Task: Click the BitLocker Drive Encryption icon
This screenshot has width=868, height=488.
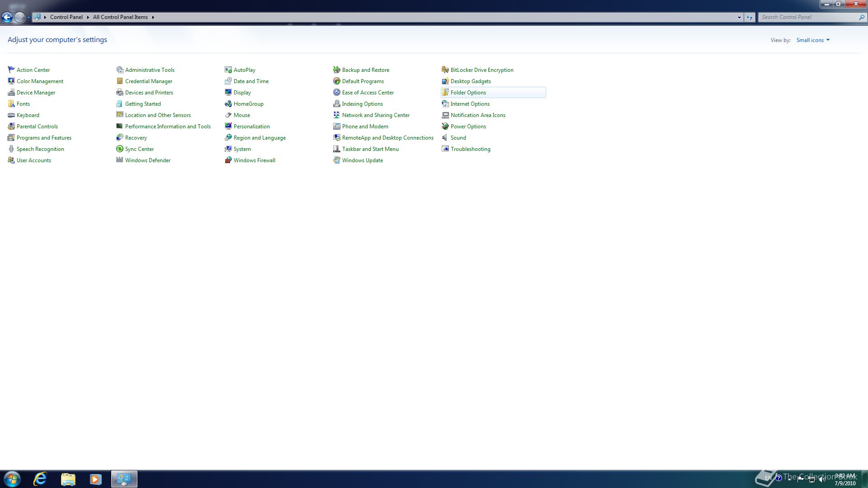Action: click(445, 70)
